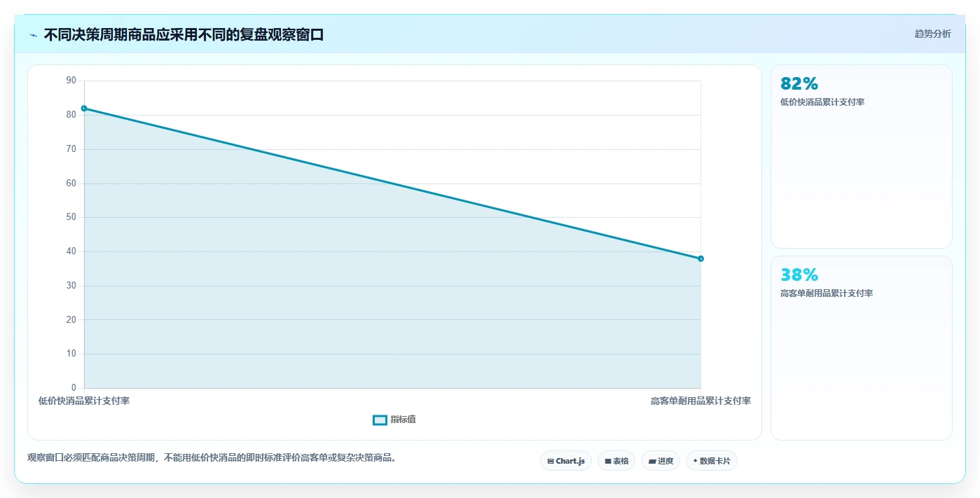The width and height of the screenshot is (980, 498).
Task: Click the 指标值 legend color box
Action: (x=380, y=420)
